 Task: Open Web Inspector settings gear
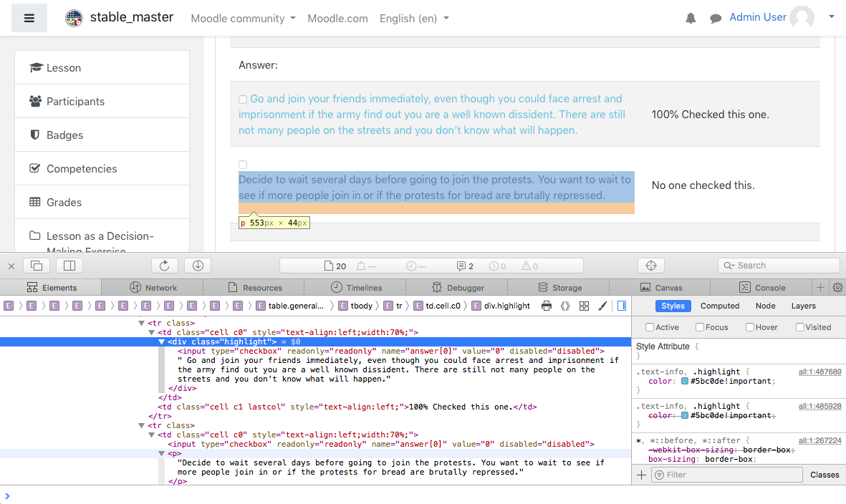(x=838, y=287)
